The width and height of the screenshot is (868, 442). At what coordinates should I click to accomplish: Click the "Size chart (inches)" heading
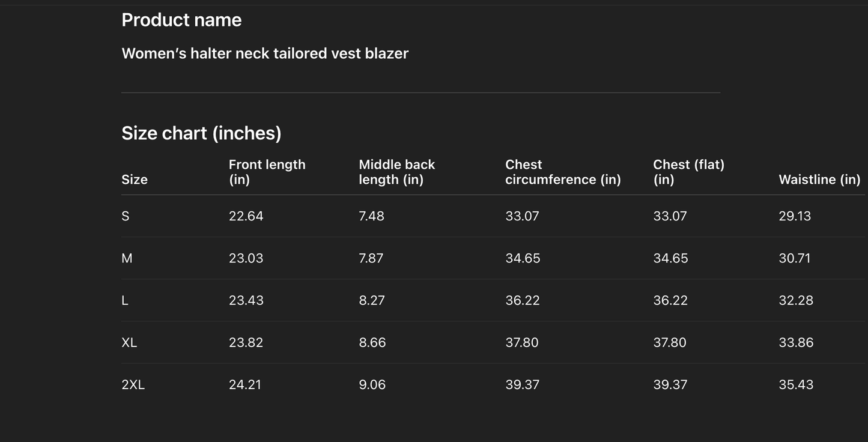(x=201, y=133)
